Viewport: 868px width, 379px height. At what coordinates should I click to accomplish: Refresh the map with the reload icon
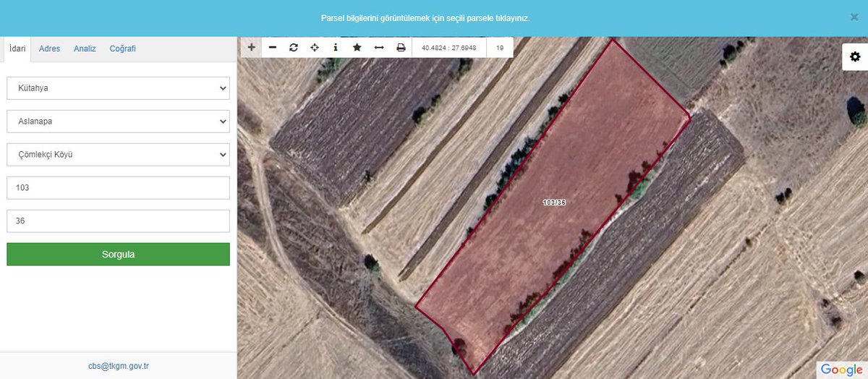(x=294, y=47)
